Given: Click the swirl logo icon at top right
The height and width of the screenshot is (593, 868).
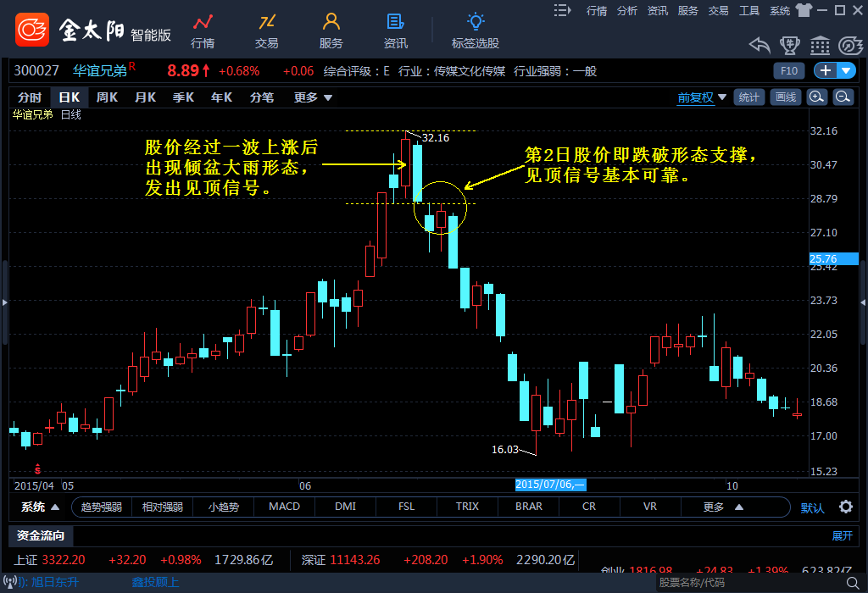Looking at the screenshot, I should coord(850,46).
